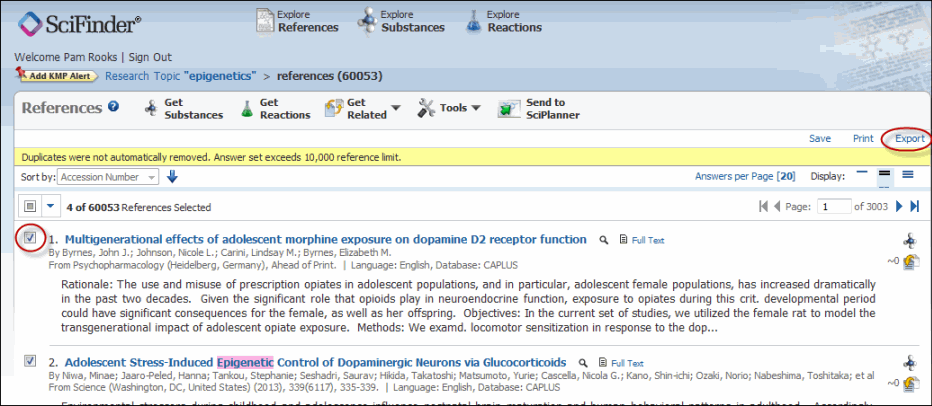This screenshot has height=406, width=932.
Task: Click quick view magnifier for reference 1
Action: pyautogui.click(x=603, y=240)
